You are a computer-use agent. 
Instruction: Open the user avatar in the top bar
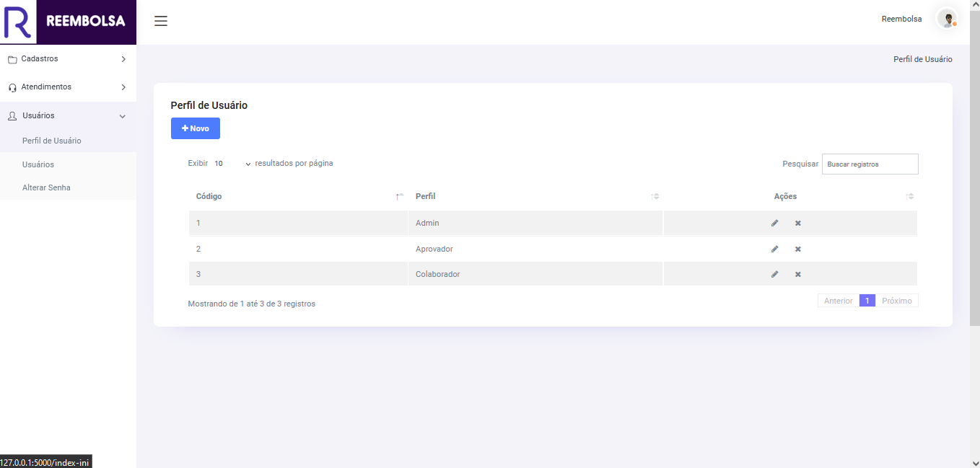point(947,19)
